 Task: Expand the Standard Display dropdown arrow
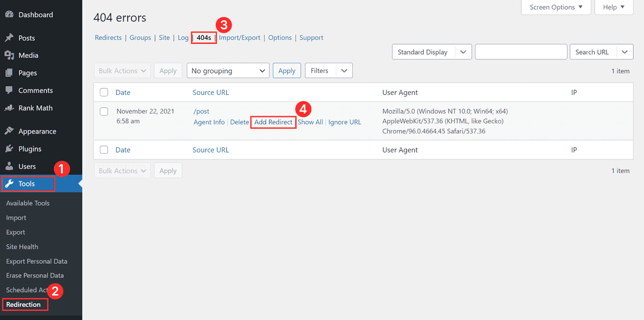(463, 52)
